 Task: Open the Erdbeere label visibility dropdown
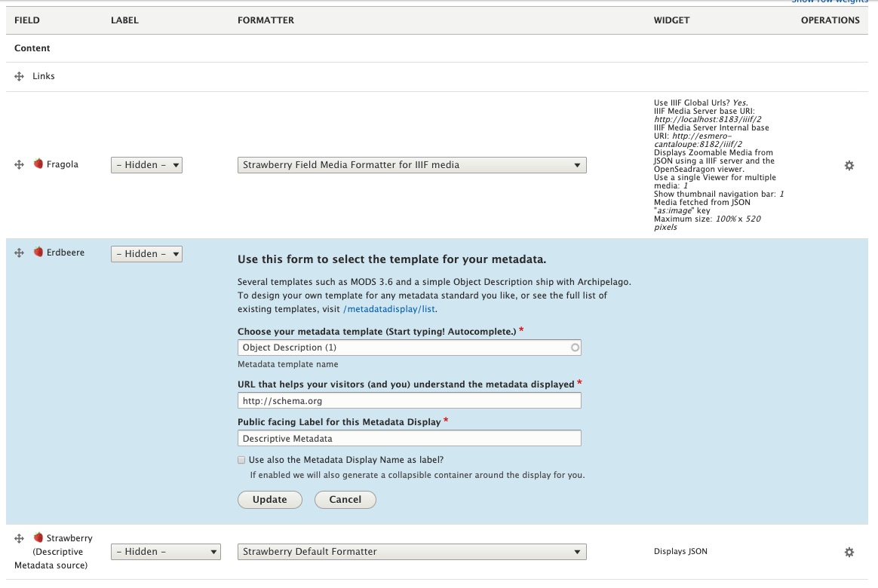[146, 254]
